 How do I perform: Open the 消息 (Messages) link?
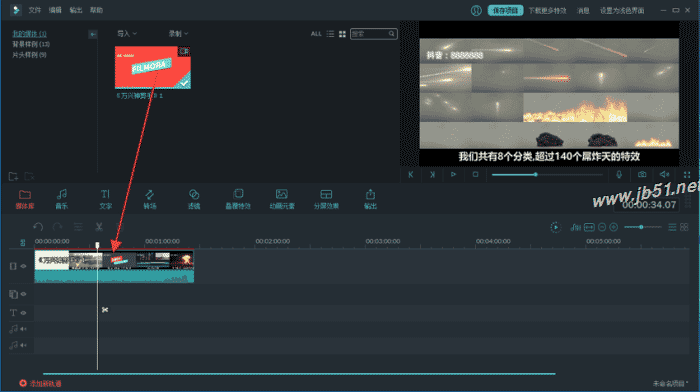pyautogui.click(x=583, y=10)
